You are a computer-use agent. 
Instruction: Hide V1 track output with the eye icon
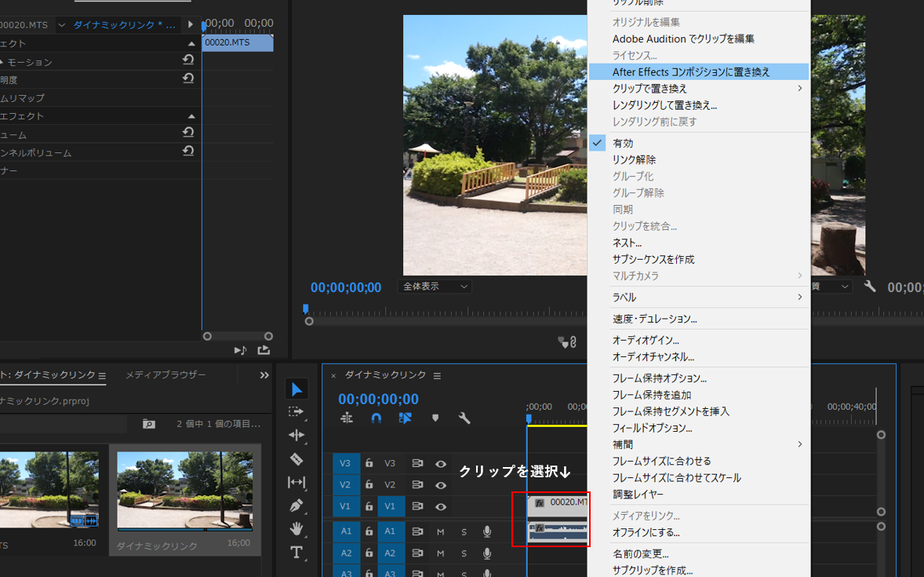click(441, 506)
